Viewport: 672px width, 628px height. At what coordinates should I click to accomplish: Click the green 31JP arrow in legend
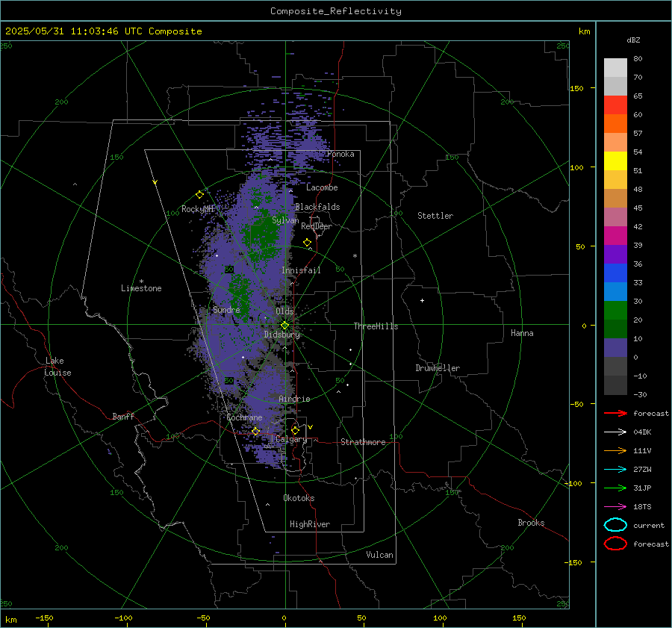click(615, 488)
